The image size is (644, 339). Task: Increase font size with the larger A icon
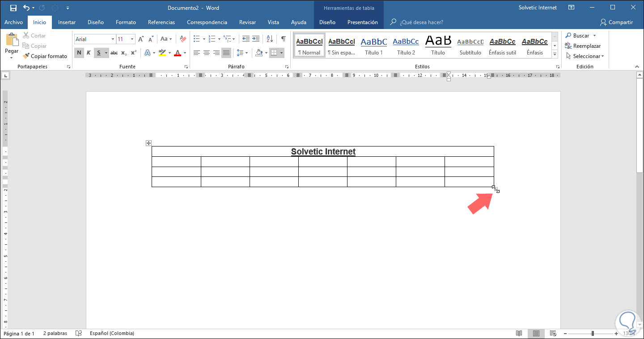point(141,39)
